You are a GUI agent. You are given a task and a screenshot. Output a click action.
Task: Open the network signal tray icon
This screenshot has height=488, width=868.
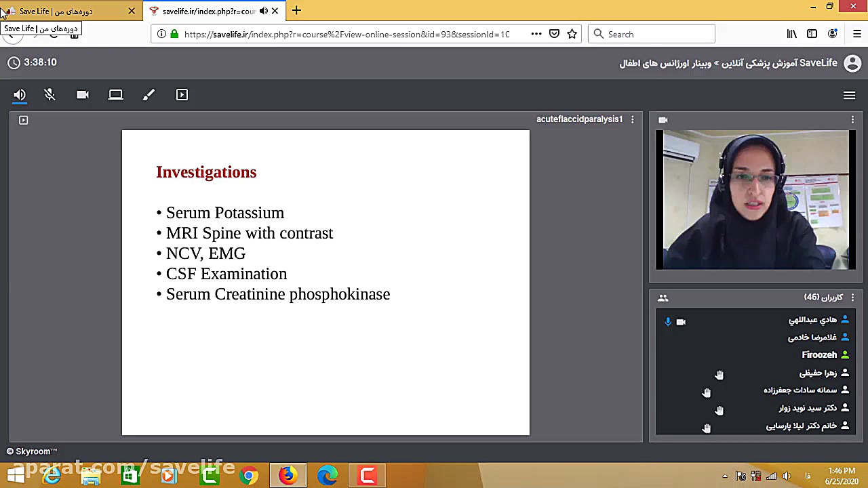click(x=772, y=476)
